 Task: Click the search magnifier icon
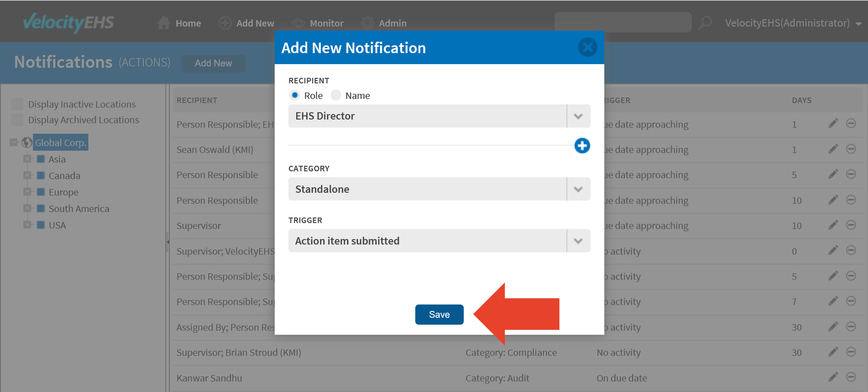pos(705,22)
